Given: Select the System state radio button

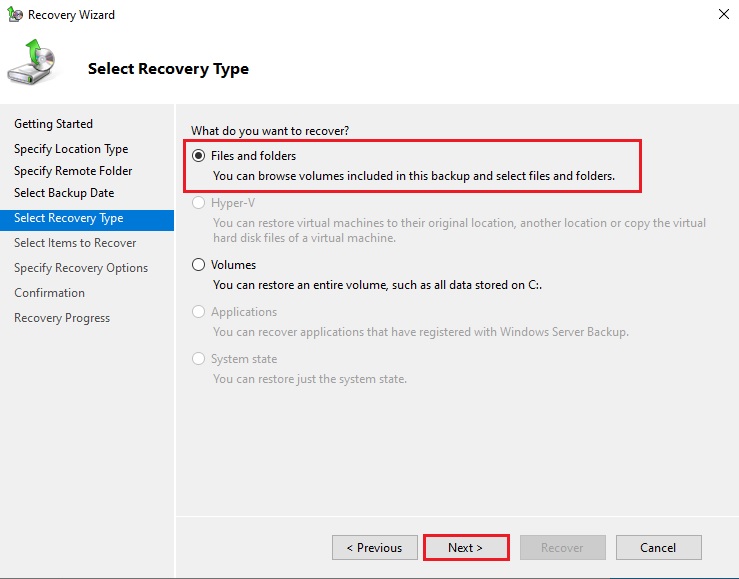Looking at the screenshot, I should (198, 359).
